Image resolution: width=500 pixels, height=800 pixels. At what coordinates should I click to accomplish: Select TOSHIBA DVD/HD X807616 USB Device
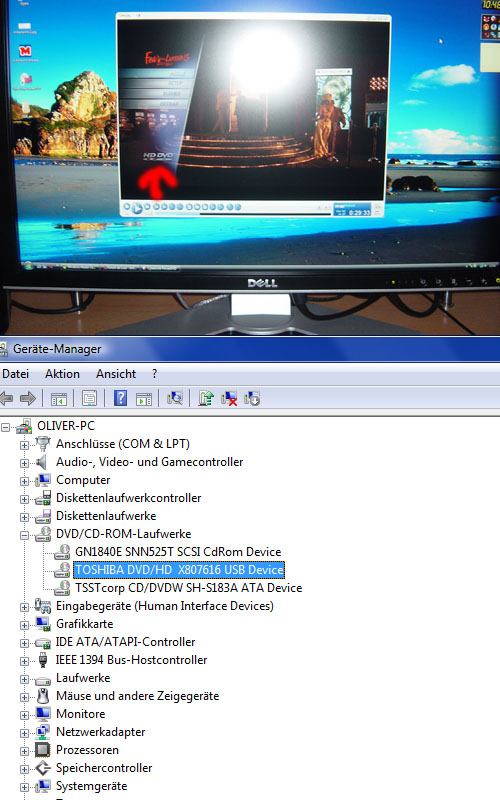179,570
